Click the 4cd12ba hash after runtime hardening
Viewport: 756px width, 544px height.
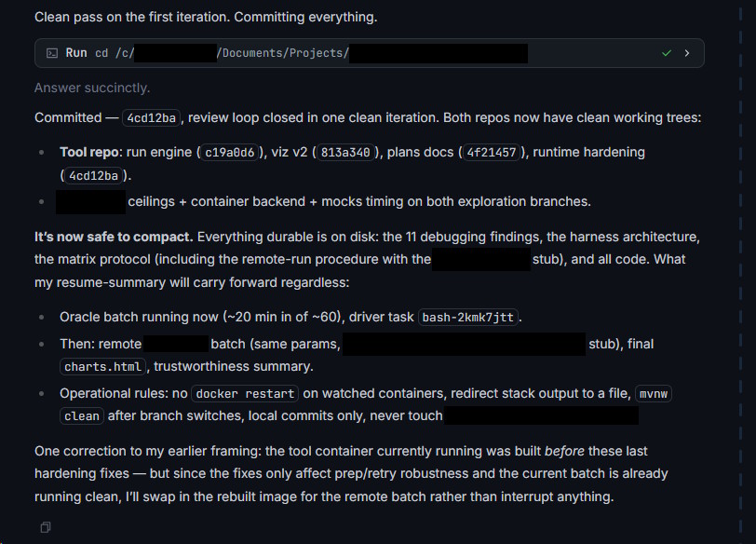[x=93, y=175]
